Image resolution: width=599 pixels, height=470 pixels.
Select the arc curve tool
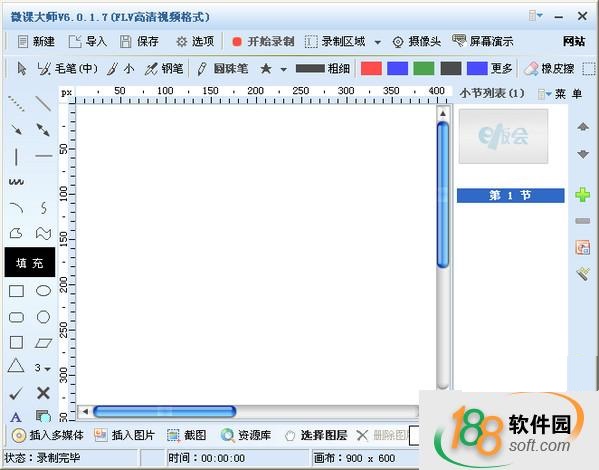(16, 208)
